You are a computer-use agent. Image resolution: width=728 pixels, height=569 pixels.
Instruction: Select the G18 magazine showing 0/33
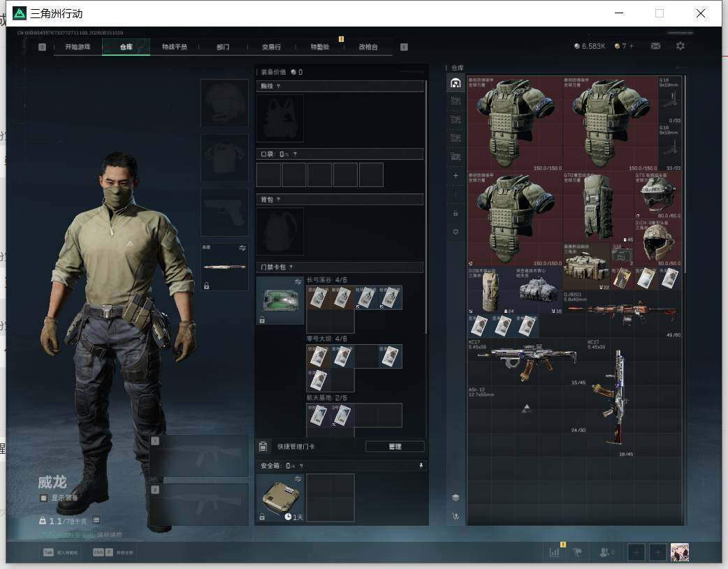(670, 100)
